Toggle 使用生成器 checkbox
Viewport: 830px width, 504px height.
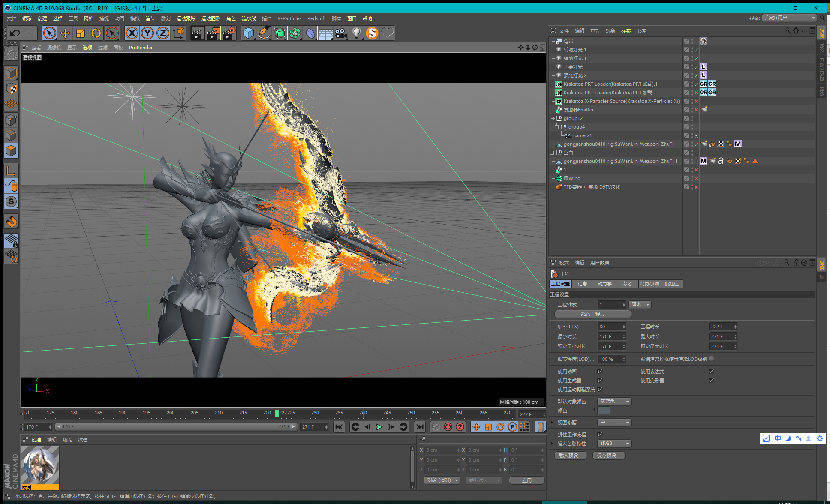600,381
